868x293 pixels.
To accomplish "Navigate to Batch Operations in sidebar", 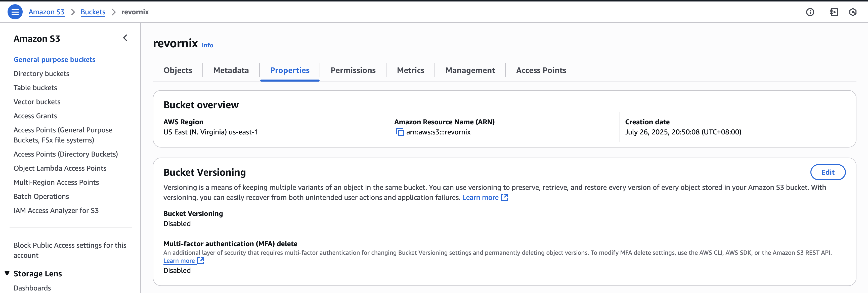I will point(41,196).
